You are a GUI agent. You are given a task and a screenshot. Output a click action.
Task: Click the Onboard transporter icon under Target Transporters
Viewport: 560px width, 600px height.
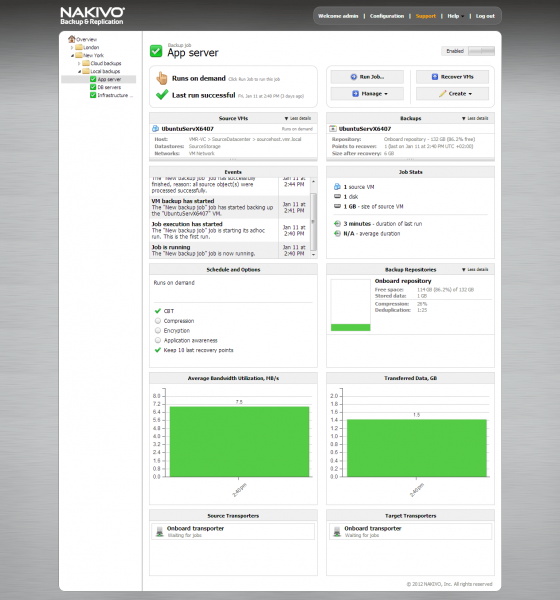click(x=337, y=532)
